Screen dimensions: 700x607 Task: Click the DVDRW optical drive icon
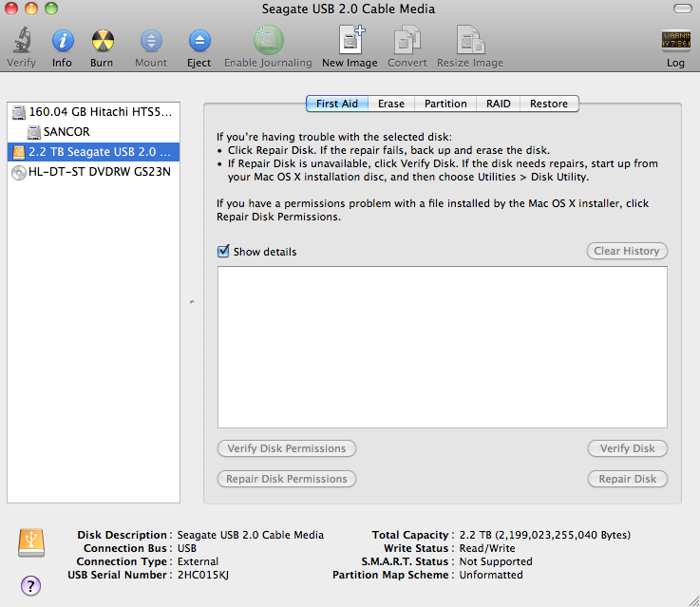[x=19, y=172]
